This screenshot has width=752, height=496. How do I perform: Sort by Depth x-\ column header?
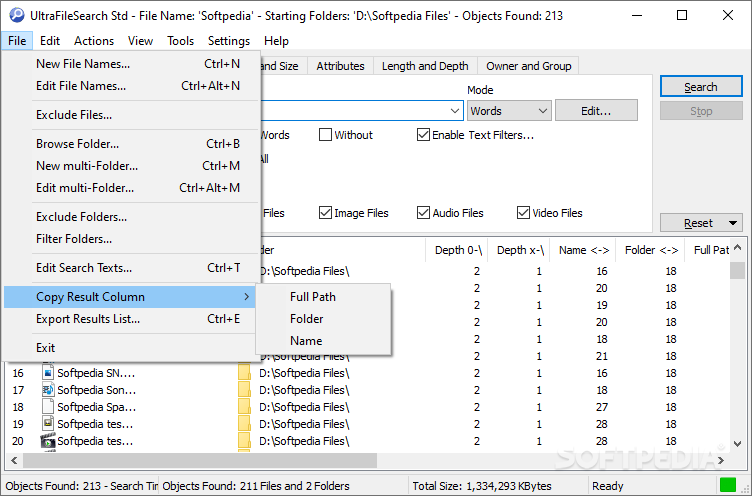[x=519, y=250]
